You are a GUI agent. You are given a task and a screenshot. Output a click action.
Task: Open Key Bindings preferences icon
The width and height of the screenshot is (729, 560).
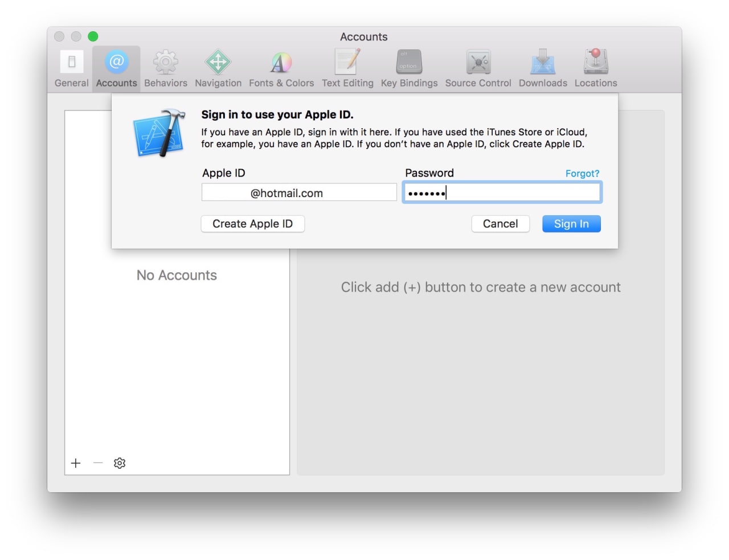409,62
